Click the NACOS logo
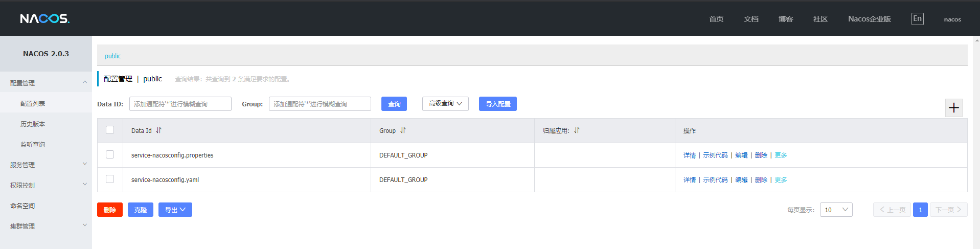The height and width of the screenshot is (249, 980). point(44,19)
